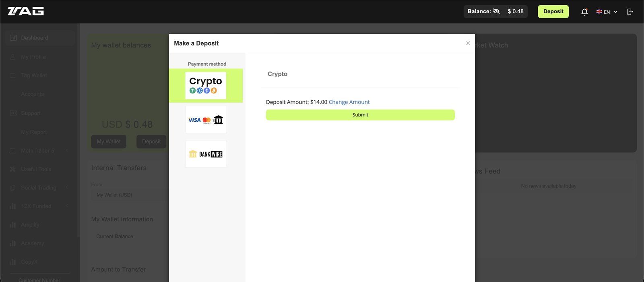The width and height of the screenshot is (644, 282).
Task: Click Deposit button in wallet balances card
Action: [151, 141]
